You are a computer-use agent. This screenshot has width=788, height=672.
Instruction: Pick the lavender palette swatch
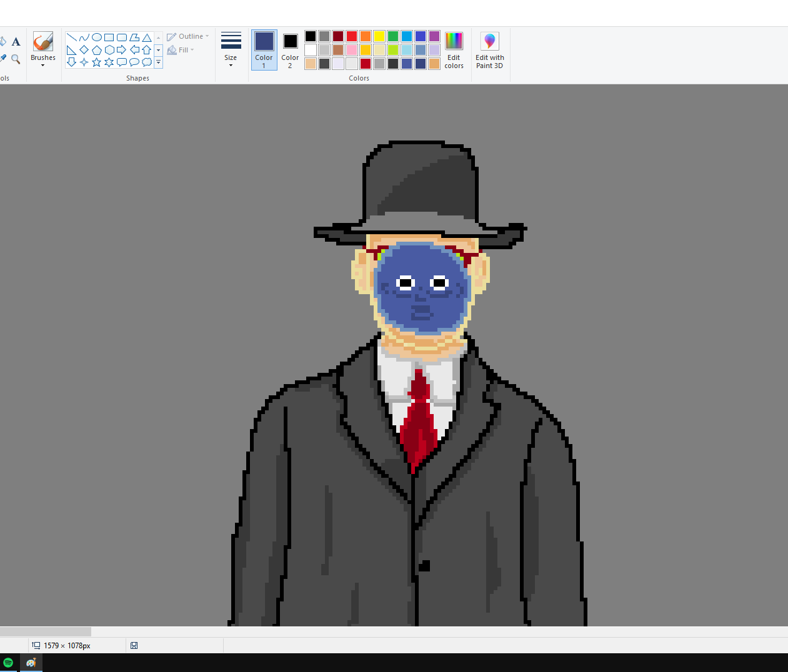[434, 50]
